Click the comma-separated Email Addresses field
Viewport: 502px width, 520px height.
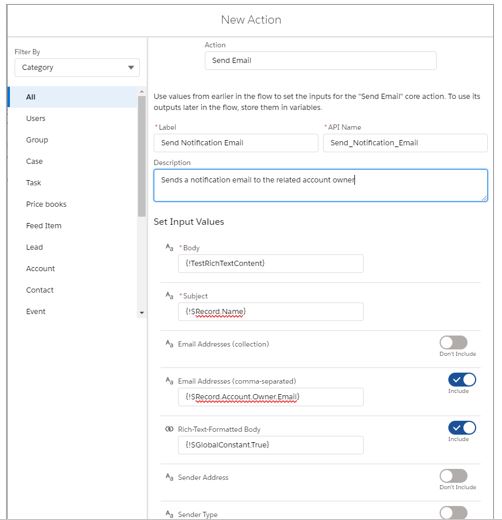pos(271,397)
